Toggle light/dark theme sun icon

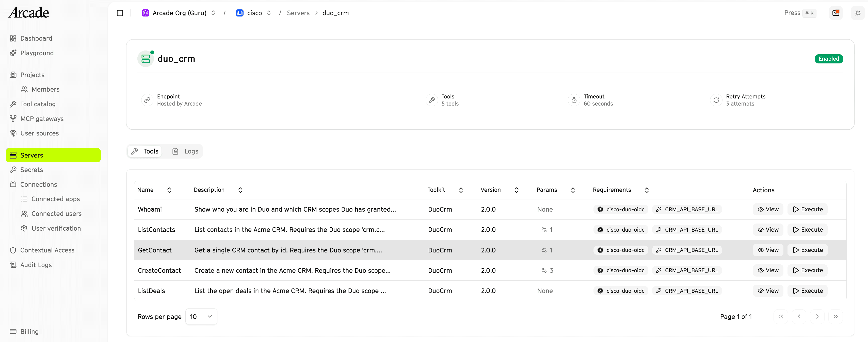pyautogui.click(x=858, y=13)
